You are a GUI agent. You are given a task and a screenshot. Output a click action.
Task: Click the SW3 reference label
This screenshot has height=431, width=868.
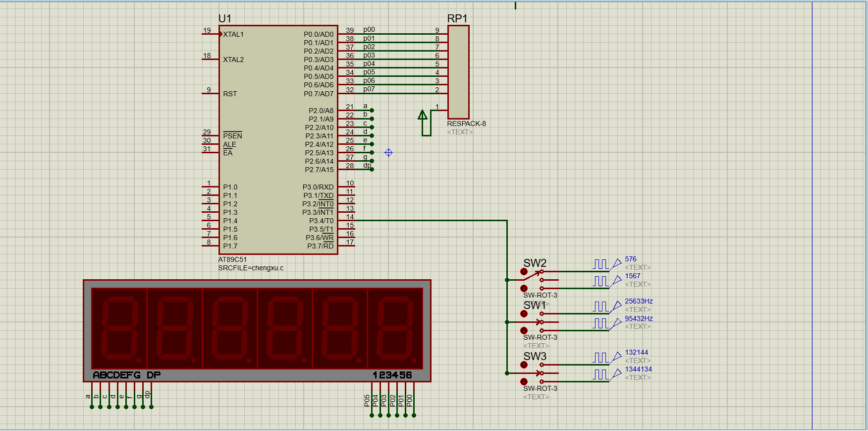[535, 356]
